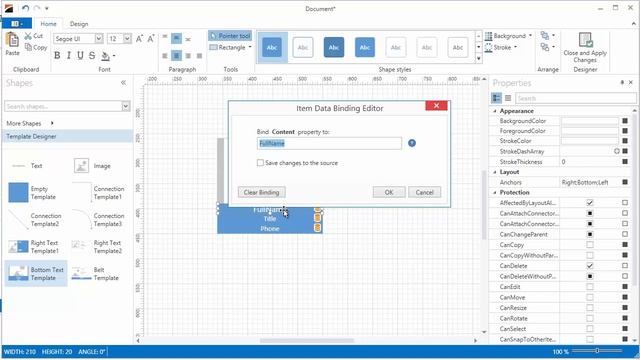
Task: Open the Search shapes dropdown
Action: point(126,106)
